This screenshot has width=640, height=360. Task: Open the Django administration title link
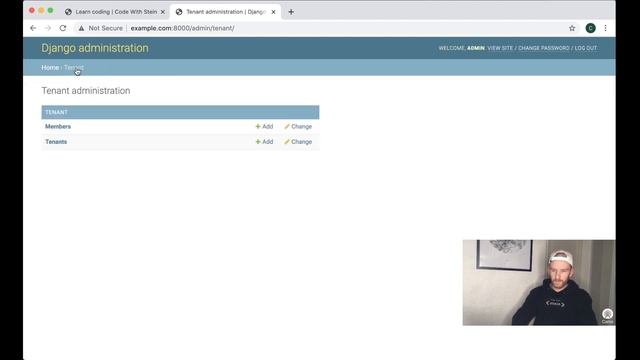95,48
